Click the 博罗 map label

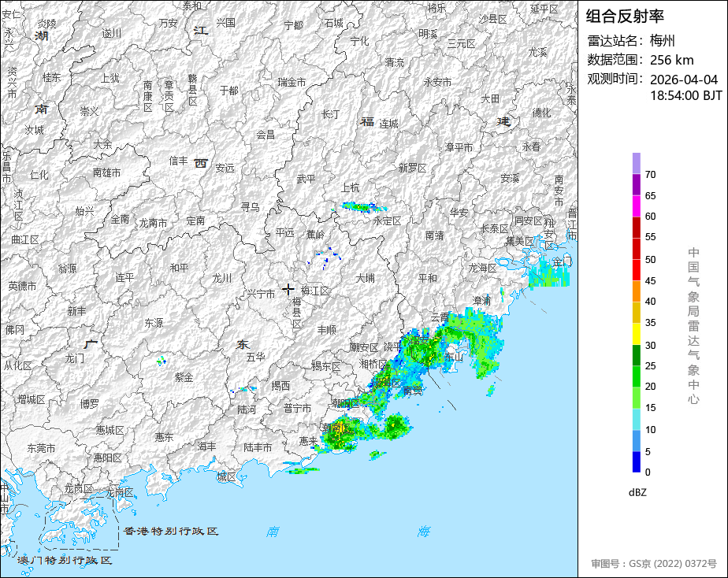pos(89,404)
